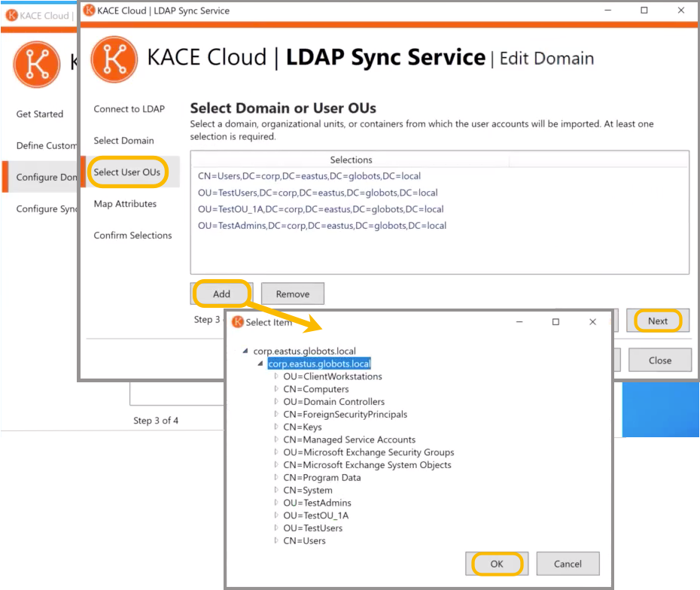Image resolution: width=700 pixels, height=590 pixels.
Task: Switch to the Connect to LDAP step
Action: coord(129,109)
